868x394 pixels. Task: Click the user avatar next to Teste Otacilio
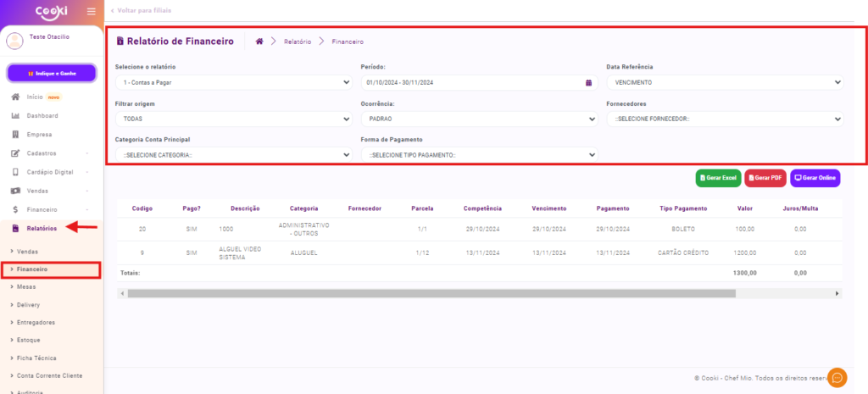pyautogui.click(x=17, y=42)
